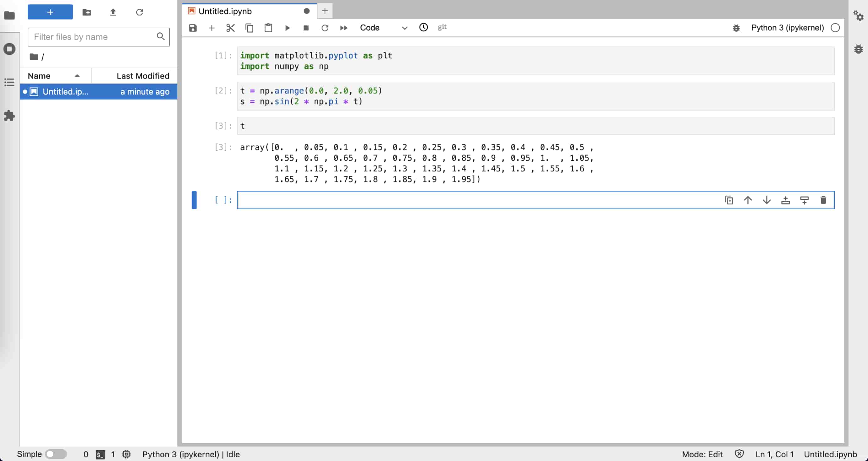
Task: Click the cell containing t
Action: pos(536,126)
